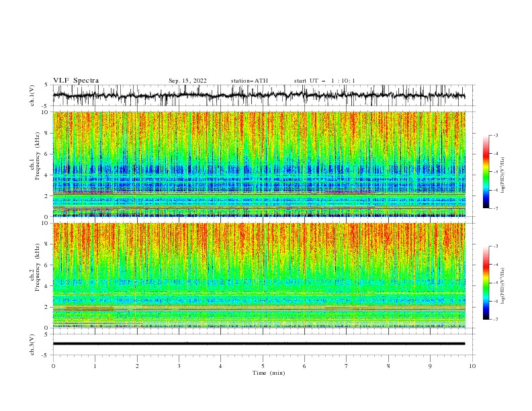
Task: Click inside the ch.1 spectrogram panel
Action: coord(259,164)
